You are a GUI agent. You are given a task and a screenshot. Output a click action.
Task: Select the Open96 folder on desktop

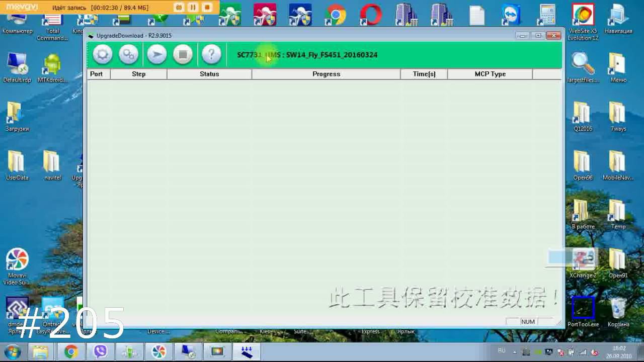[x=583, y=165]
